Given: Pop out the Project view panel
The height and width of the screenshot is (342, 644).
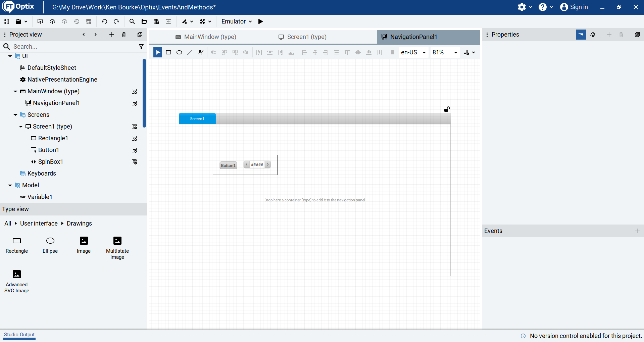Looking at the screenshot, I should (x=140, y=35).
